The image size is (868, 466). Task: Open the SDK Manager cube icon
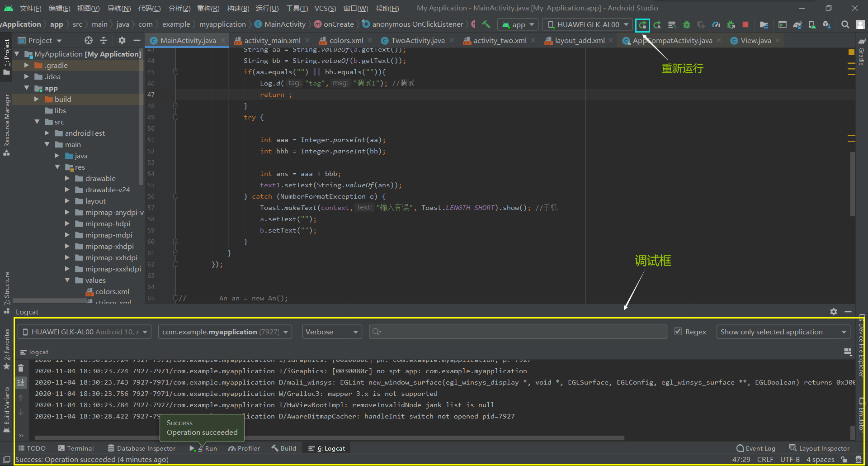[x=827, y=25]
